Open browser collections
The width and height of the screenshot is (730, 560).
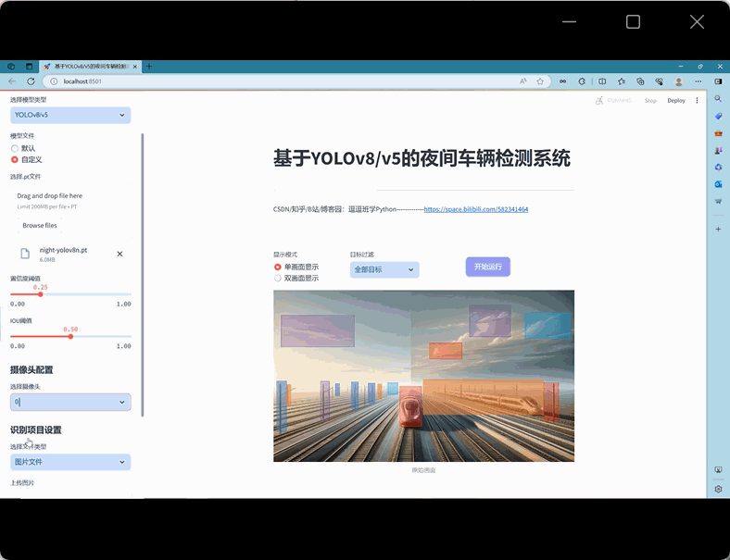click(x=641, y=81)
